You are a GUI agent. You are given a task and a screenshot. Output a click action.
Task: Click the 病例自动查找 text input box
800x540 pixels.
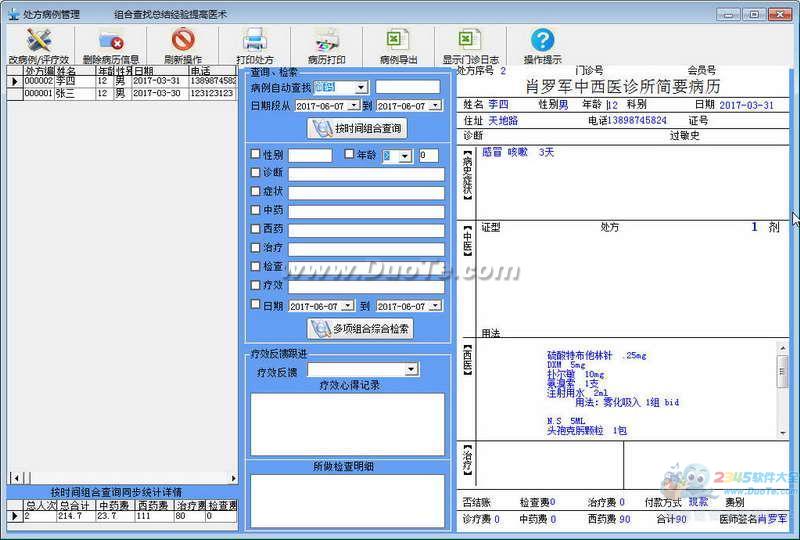(x=408, y=87)
